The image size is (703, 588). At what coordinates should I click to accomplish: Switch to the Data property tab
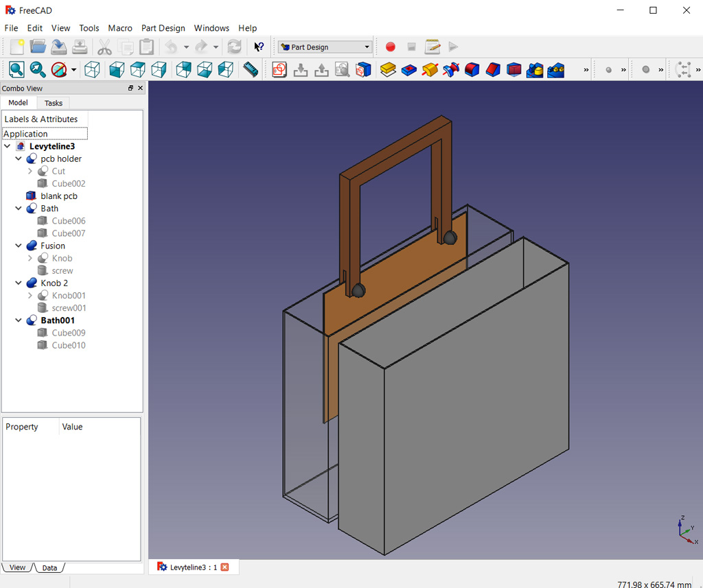pyautogui.click(x=49, y=568)
